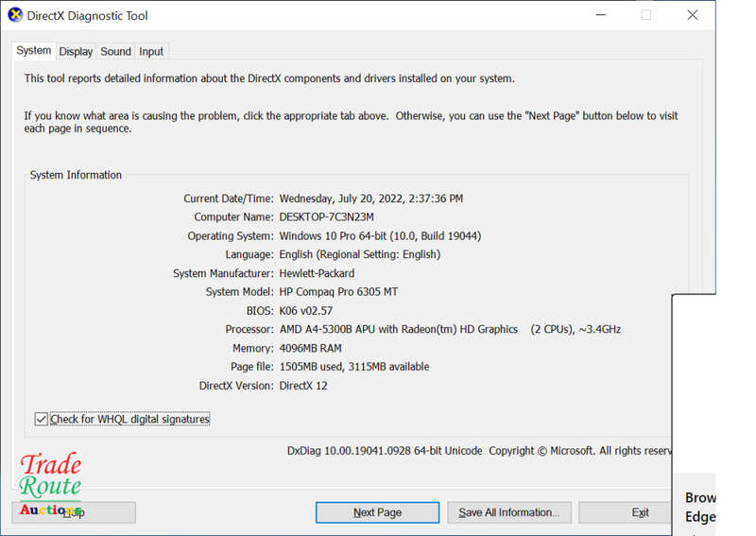Click memory value 4096MB RAM
This screenshot has width=756, height=536.
tap(311, 348)
